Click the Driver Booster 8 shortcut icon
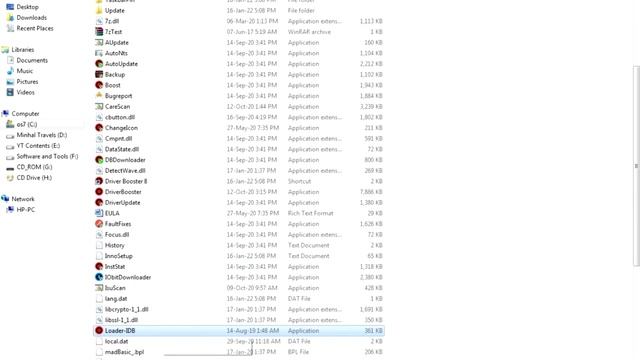 [99, 181]
